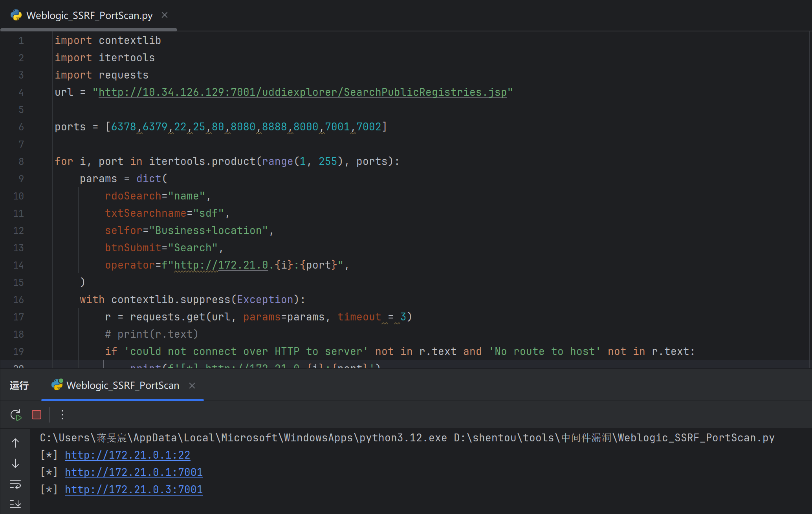Image resolution: width=812 pixels, height=514 pixels.
Task: Click 'dict(' on line 9
Action: pyautogui.click(x=152, y=179)
